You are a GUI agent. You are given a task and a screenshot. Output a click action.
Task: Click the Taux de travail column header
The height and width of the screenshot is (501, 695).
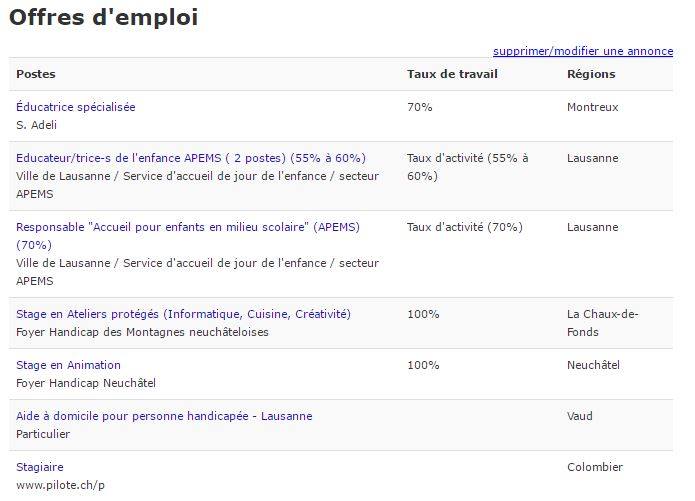pos(453,74)
